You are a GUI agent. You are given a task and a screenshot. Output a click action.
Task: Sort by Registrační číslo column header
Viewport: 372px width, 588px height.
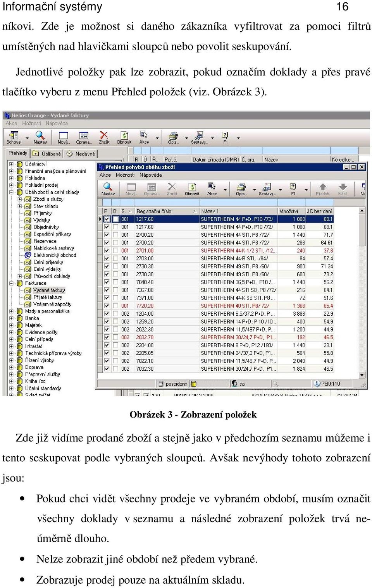pyautogui.click(x=167, y=211)
